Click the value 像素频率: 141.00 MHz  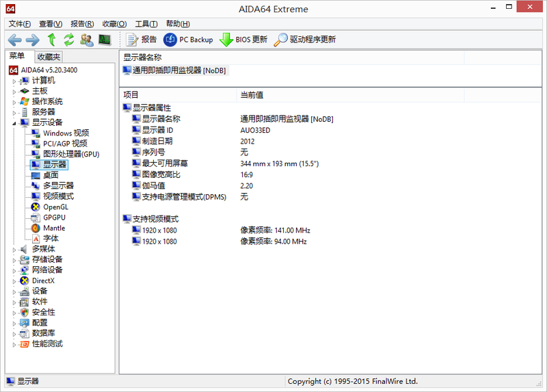[x=276, y=231]
